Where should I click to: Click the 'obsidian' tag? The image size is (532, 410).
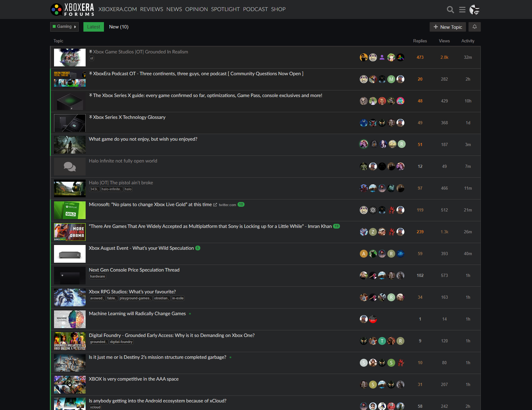(161, 298)
